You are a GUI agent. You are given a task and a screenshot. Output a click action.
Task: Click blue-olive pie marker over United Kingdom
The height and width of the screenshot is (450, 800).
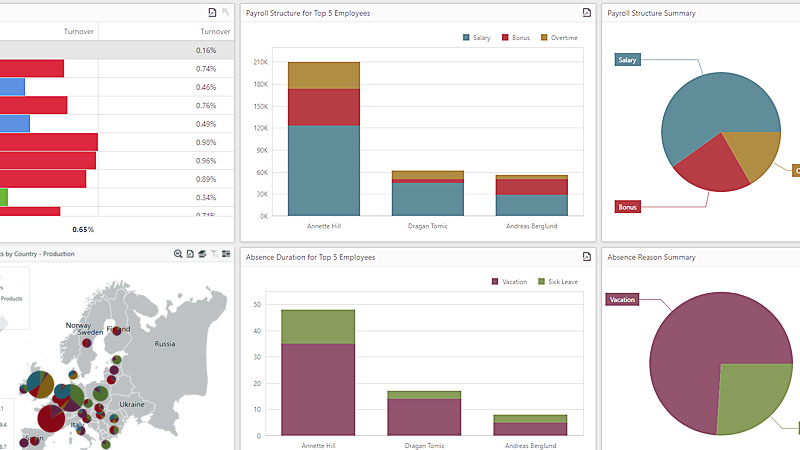40,385
